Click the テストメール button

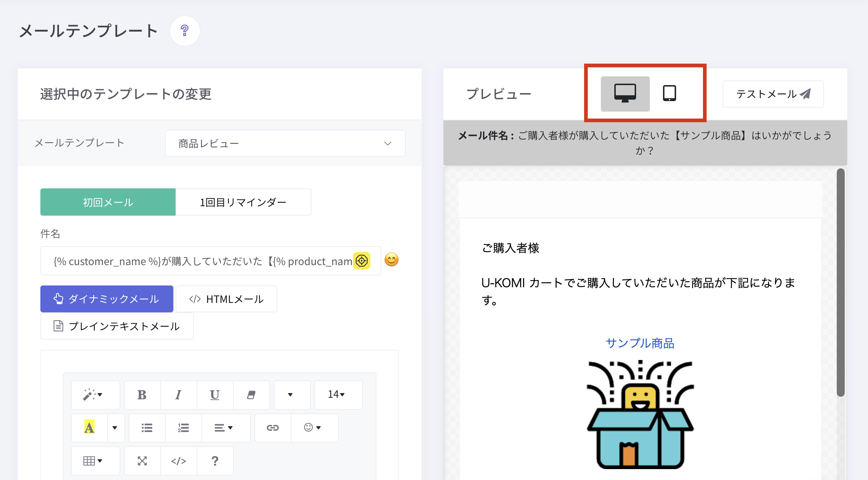773,94
